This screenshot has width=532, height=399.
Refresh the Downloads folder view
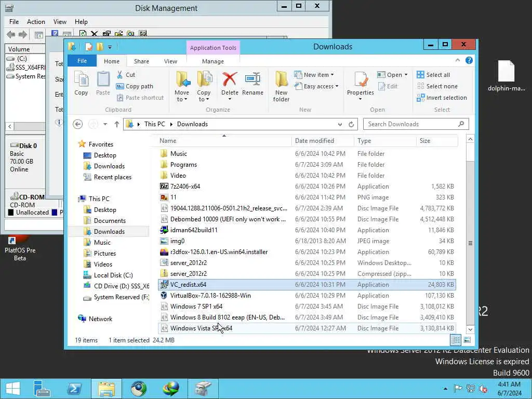[351, 124]
